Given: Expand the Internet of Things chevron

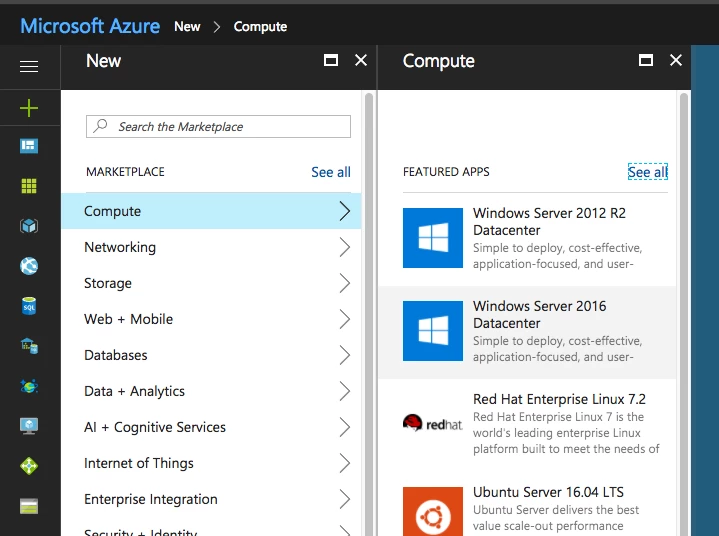Looking at the screenshot, I should click(345, 463).
